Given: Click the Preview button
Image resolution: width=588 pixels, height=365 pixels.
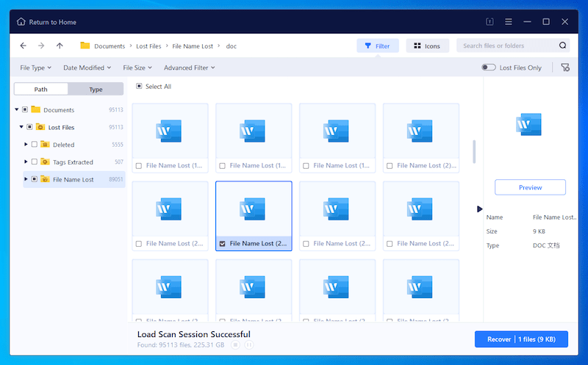Looking at the screenshot, I should (530, 187).
